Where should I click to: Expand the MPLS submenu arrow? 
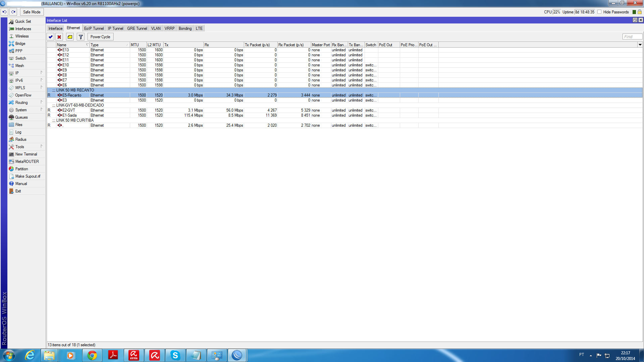pyautogui.click(x=42, y=87)
